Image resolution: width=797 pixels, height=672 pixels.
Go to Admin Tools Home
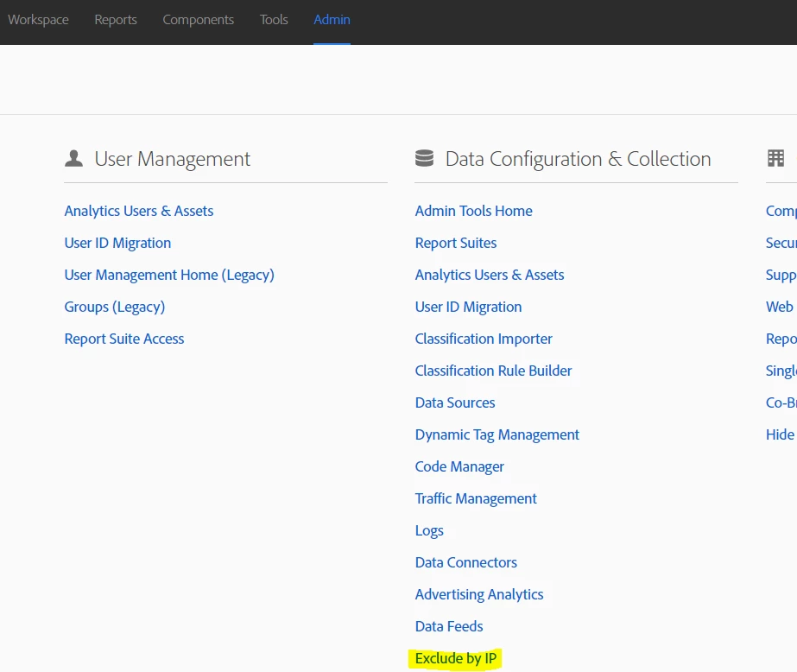click(473, 211)
